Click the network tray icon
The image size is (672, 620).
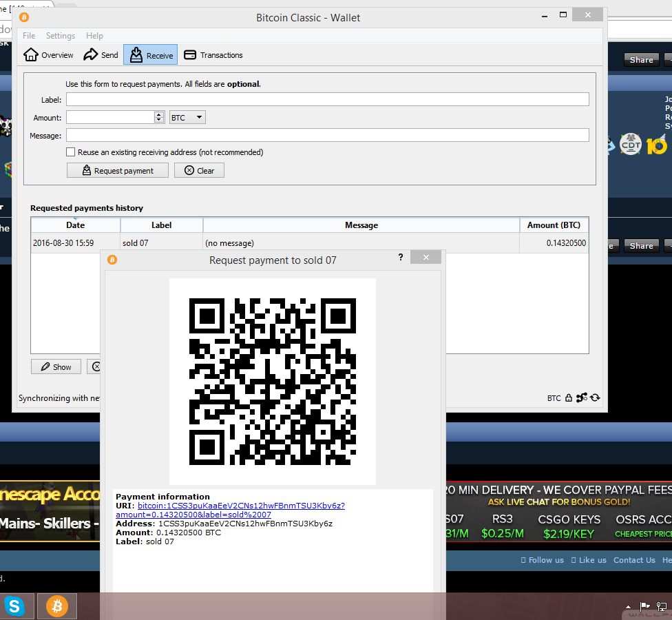click(662, 606)
